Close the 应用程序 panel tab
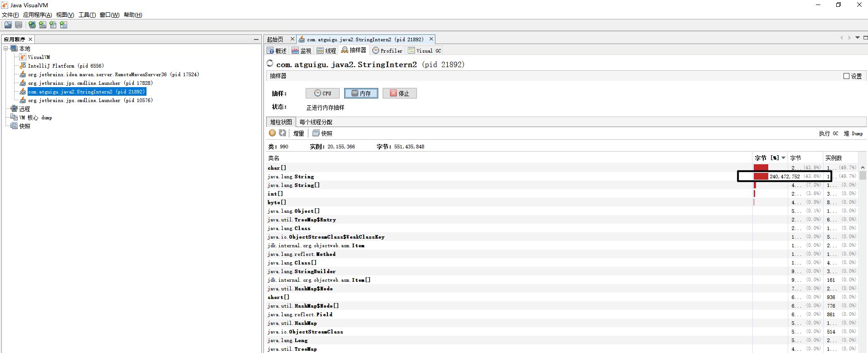 click(30, 39)
